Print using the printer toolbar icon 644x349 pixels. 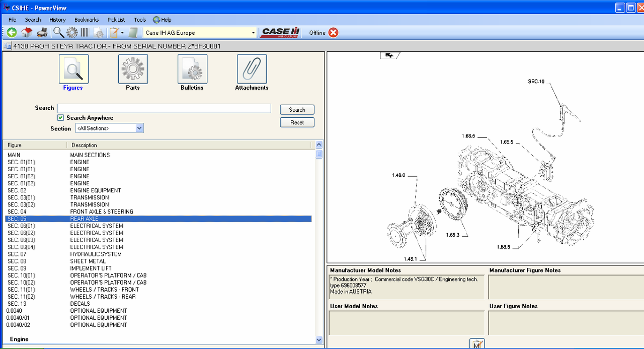point(42,33)
